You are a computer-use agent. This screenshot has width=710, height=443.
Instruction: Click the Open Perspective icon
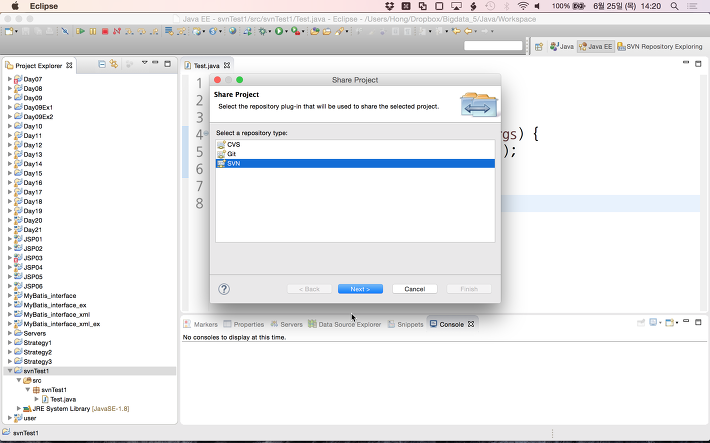tap(539, 47)
